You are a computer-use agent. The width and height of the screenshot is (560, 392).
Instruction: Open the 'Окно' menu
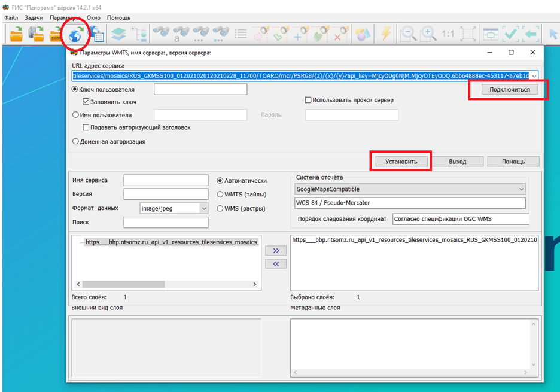93,18
